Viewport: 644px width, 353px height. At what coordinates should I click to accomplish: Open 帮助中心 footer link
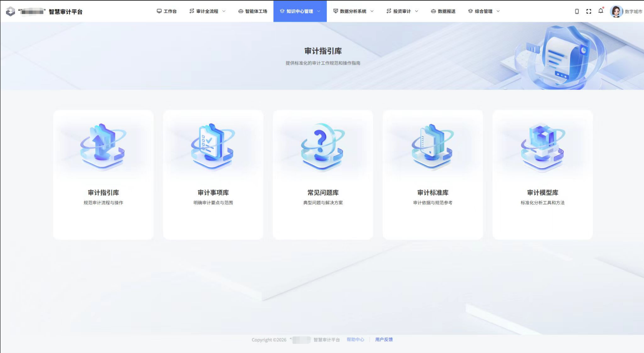[x=355, y=339]
